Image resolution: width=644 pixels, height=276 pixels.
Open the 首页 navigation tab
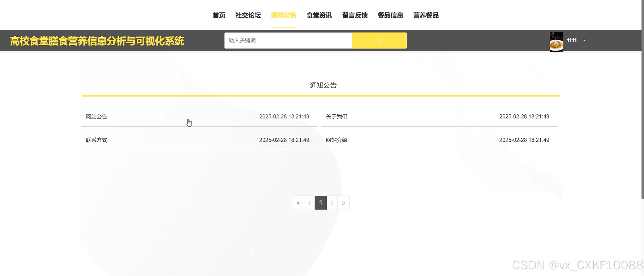(219, 15)
